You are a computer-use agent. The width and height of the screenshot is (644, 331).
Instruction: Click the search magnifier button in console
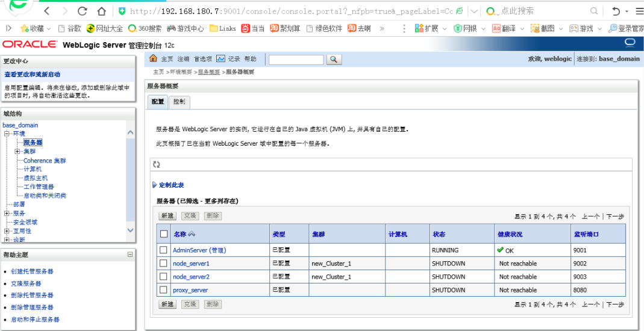[333, 60]
